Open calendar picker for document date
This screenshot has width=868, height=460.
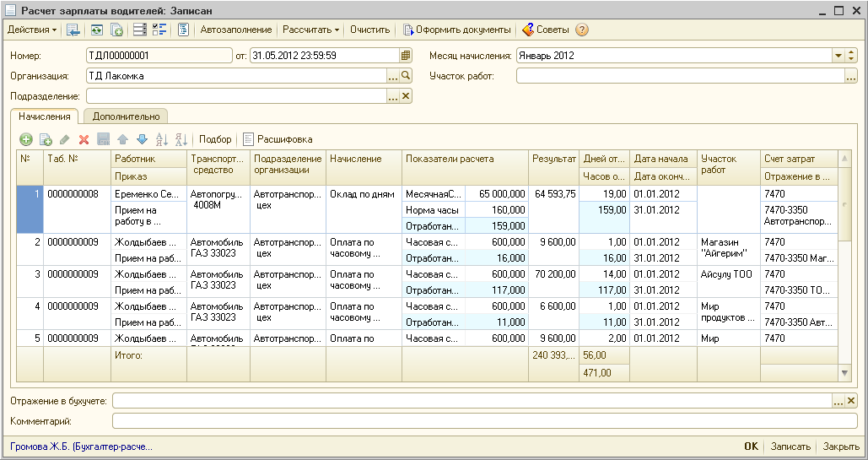(x=406, y=56)
